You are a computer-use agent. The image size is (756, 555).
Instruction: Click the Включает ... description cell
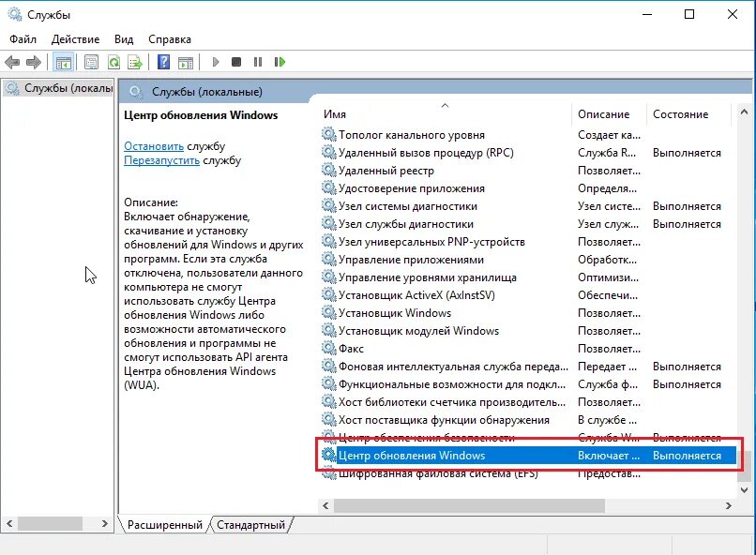[609, 456]
